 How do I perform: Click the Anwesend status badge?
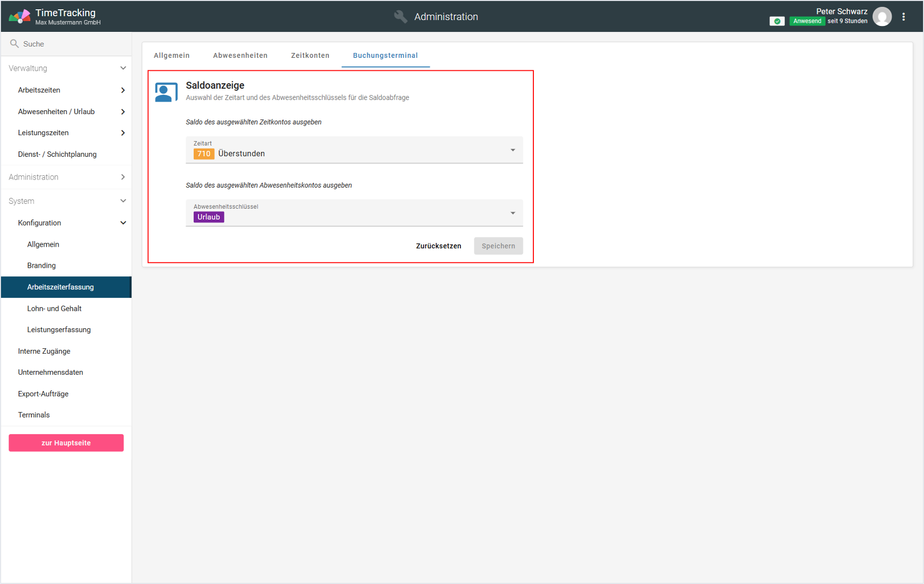807,21
